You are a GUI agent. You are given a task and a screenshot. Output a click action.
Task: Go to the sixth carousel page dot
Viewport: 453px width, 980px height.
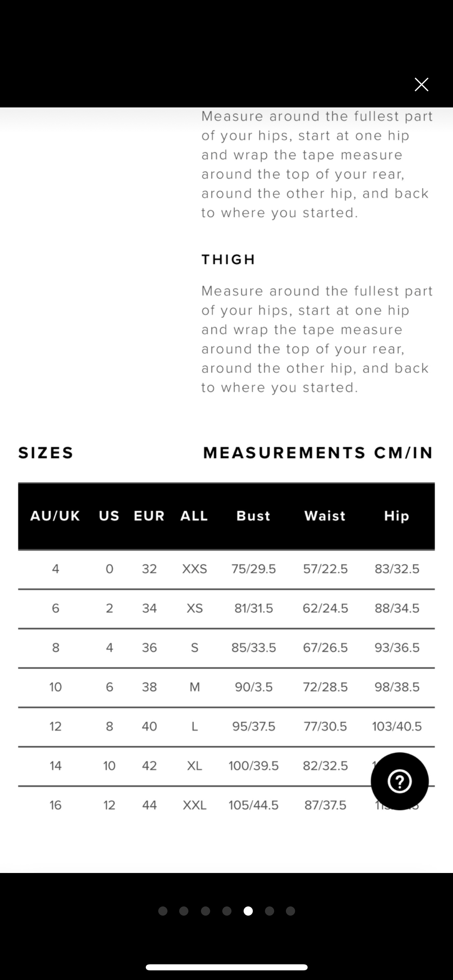[x=269, y=911]
